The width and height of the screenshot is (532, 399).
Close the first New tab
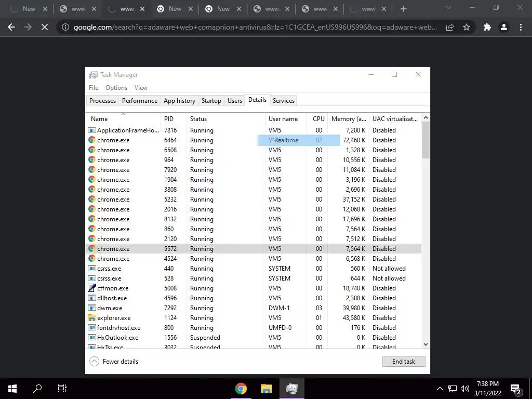click(45, 9)
